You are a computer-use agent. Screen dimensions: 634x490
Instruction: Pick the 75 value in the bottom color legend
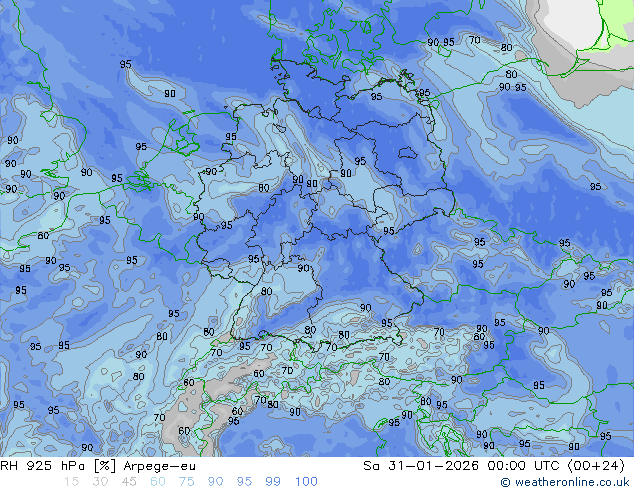pos(186,482)
